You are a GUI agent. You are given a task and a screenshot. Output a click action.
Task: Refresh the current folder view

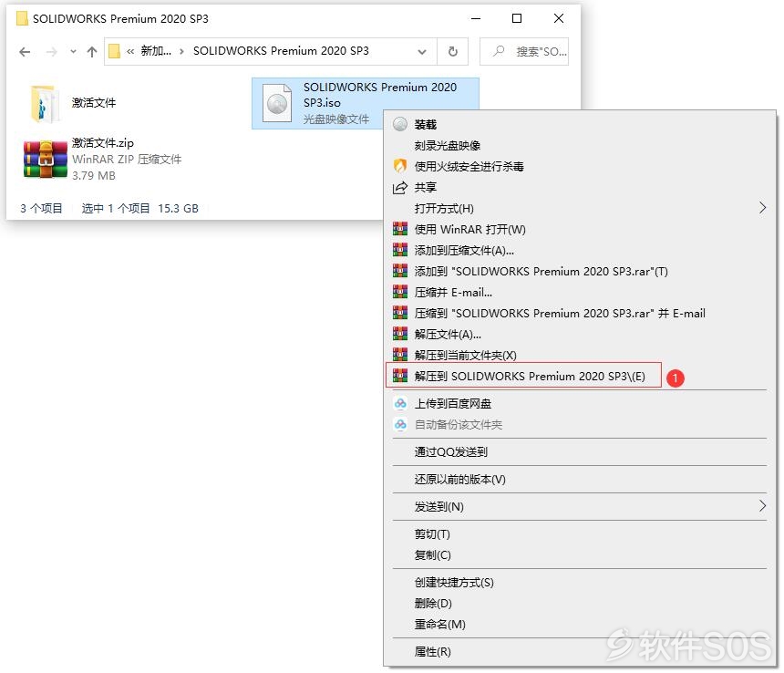point(452,51)
